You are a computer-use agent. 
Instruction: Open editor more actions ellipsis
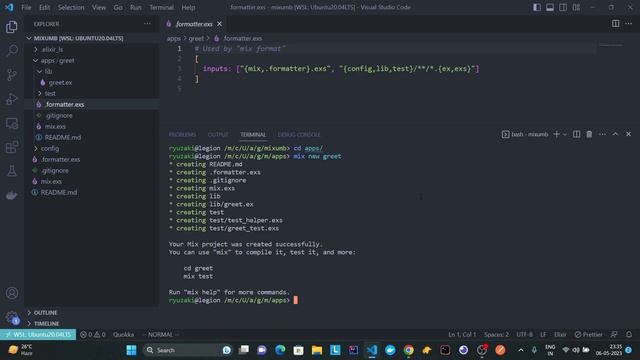click(x=629, y=24)
